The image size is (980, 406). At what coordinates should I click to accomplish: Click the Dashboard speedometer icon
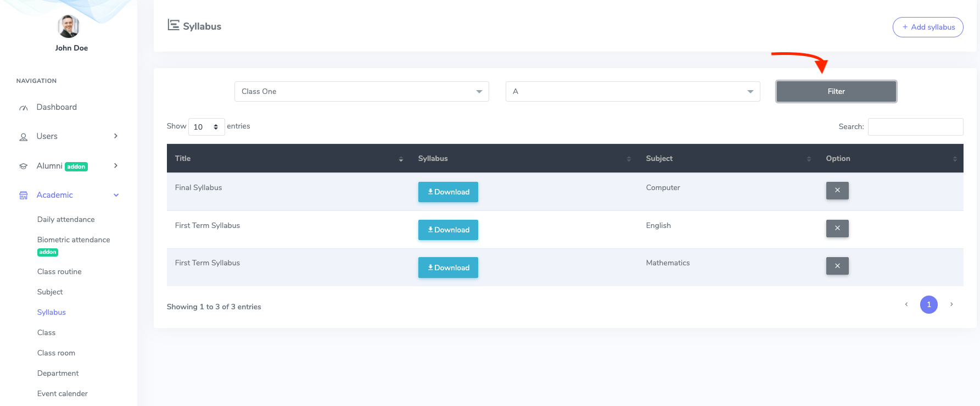[24, 108]
